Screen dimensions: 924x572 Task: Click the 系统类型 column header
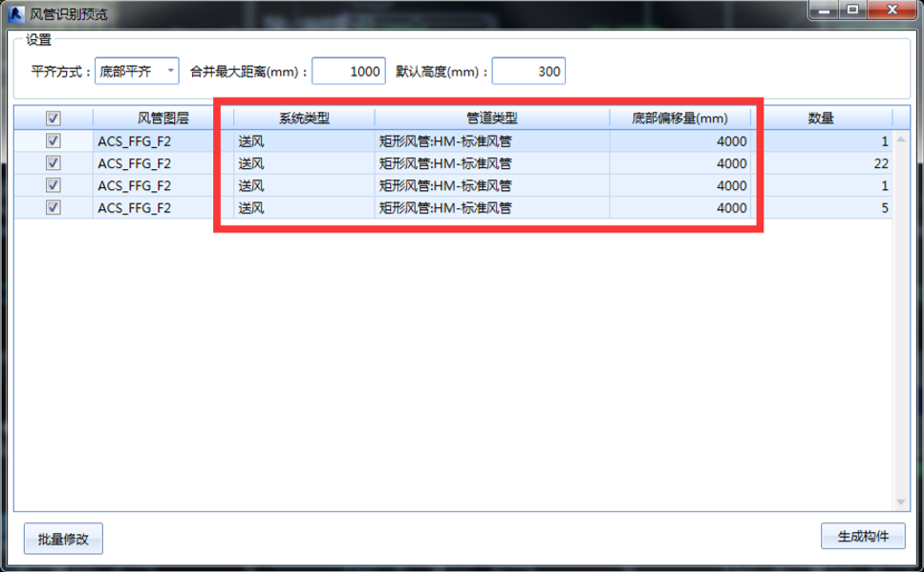(x=304, y=118)
